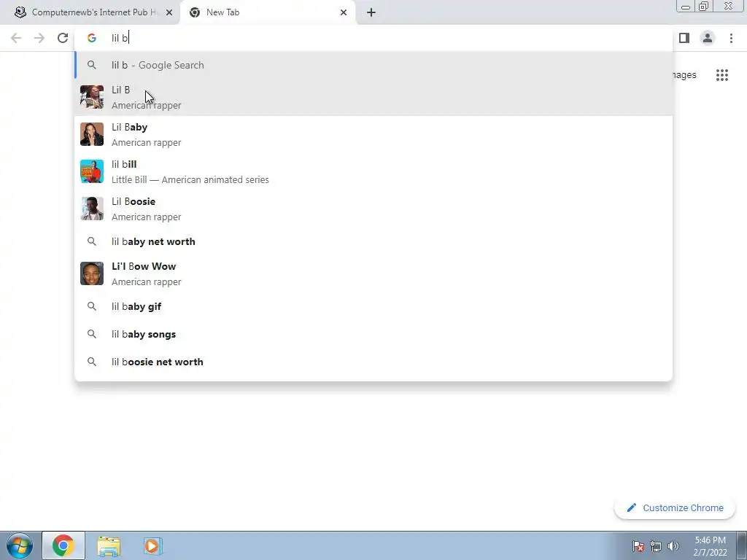Select the New Tab tab
The height and width of the screenshot is (560, 747).
point(267,12)
